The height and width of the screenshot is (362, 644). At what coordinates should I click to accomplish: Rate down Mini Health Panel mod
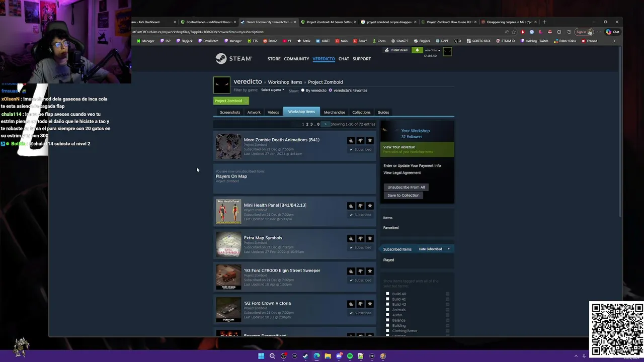[x=360, y=206]
